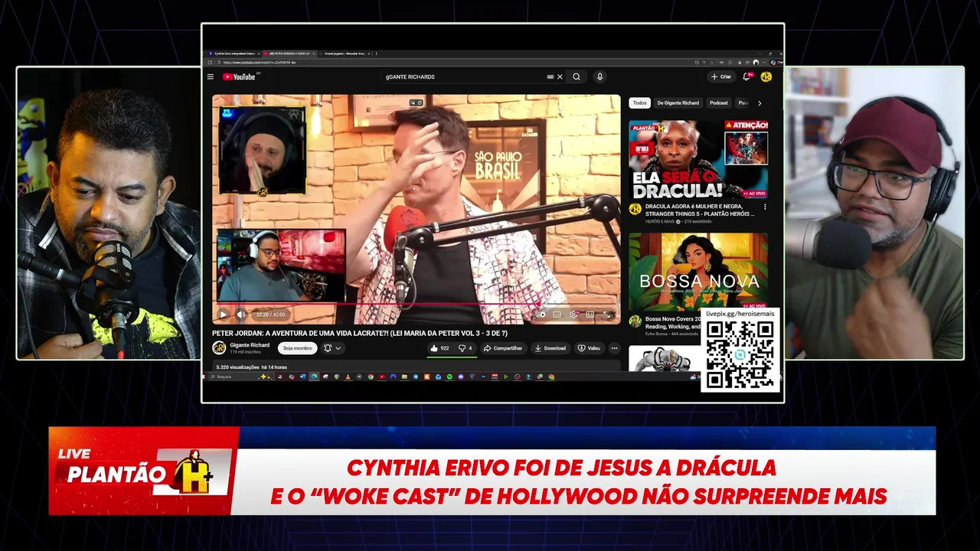Open Gigante Richard channel avatar
This screenshot has height=551, width=980.
tap(219, 348)
